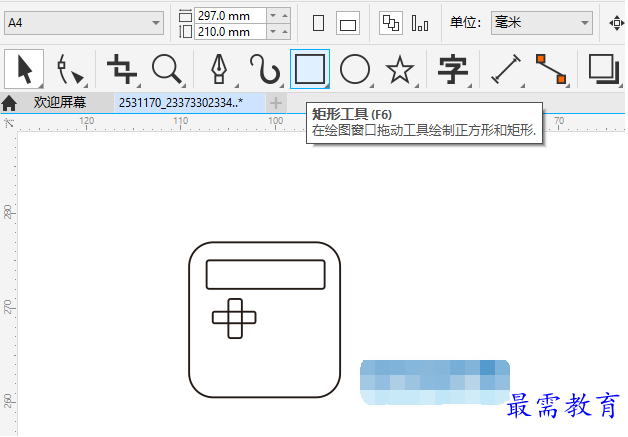628x437 pixels.
Task: Select the Zoom magnifier tool
Action: [x=167, y=69]
